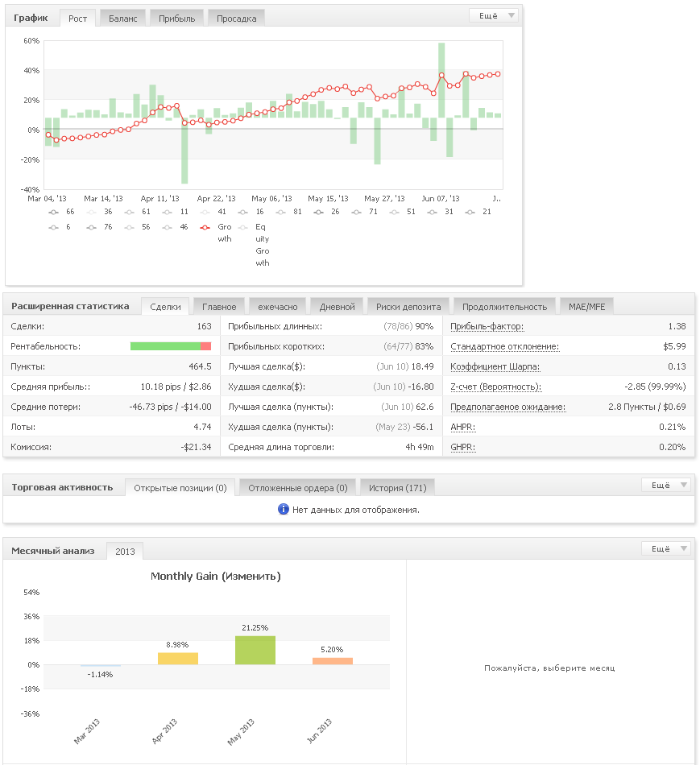Expand Торговая активность Ещё dropdown

[666, 485]
